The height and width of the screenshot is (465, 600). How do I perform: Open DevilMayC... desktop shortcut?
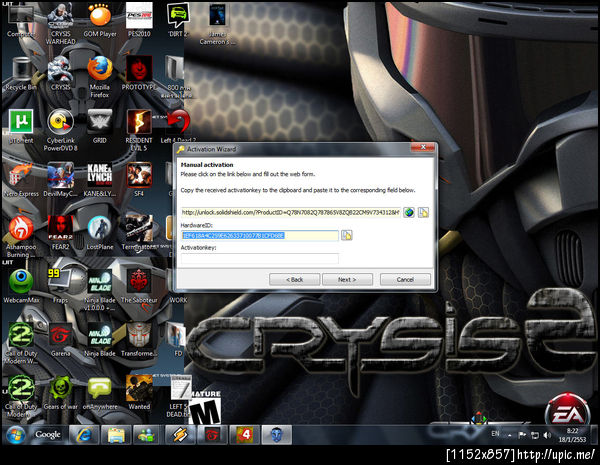(60, 180)
